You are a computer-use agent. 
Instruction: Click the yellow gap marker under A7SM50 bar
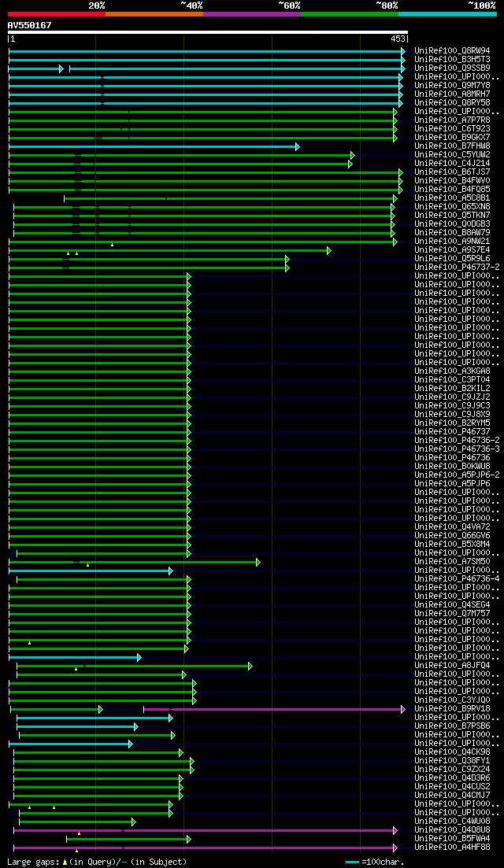click(87, 565)
